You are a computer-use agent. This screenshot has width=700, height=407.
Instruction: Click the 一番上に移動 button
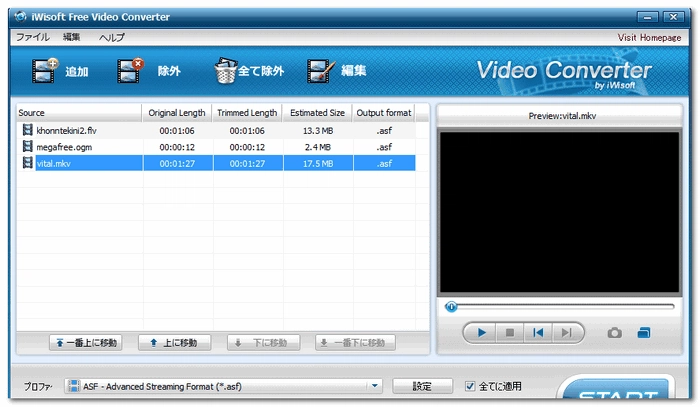click(85, 343)
